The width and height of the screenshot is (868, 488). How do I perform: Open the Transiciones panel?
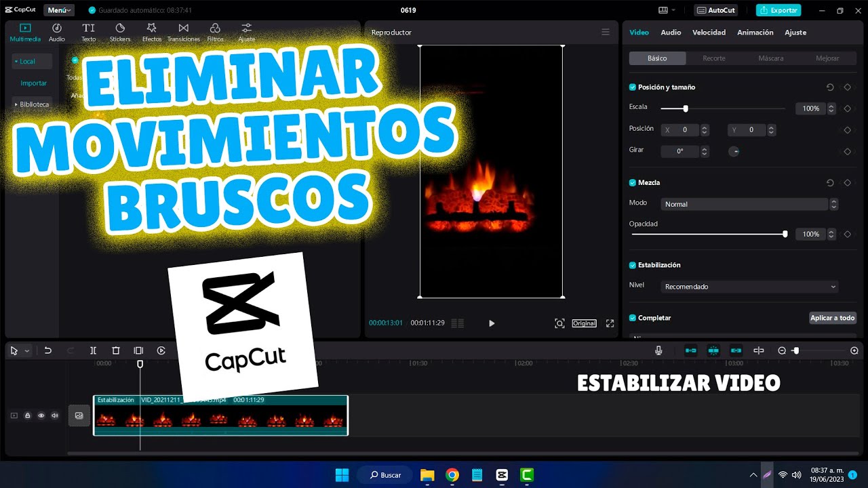(184, 32)
